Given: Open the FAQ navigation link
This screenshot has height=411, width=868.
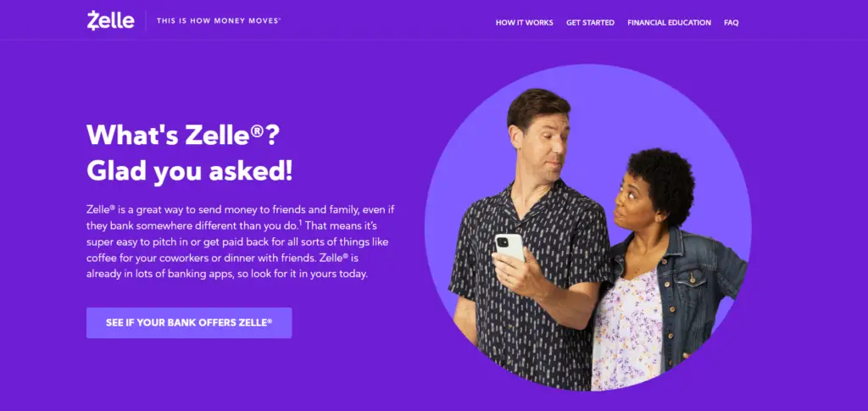Looking at the screenshot, I should [x=732, y=23].
